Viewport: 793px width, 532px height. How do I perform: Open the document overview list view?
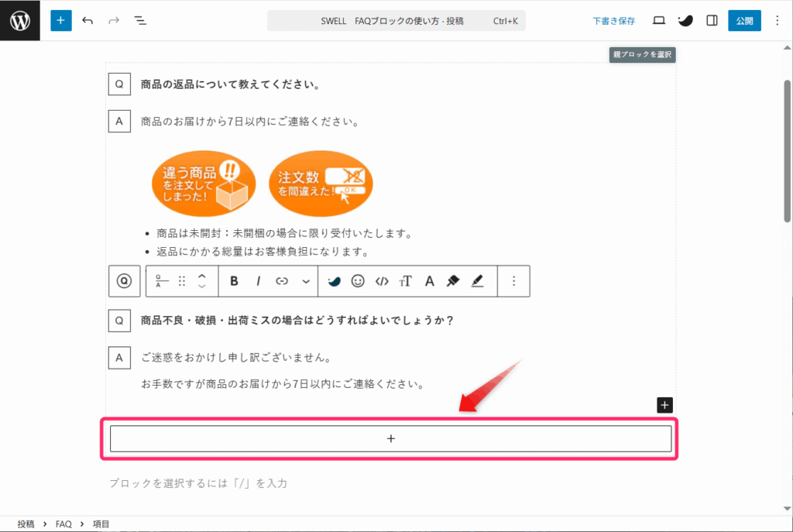140,21
